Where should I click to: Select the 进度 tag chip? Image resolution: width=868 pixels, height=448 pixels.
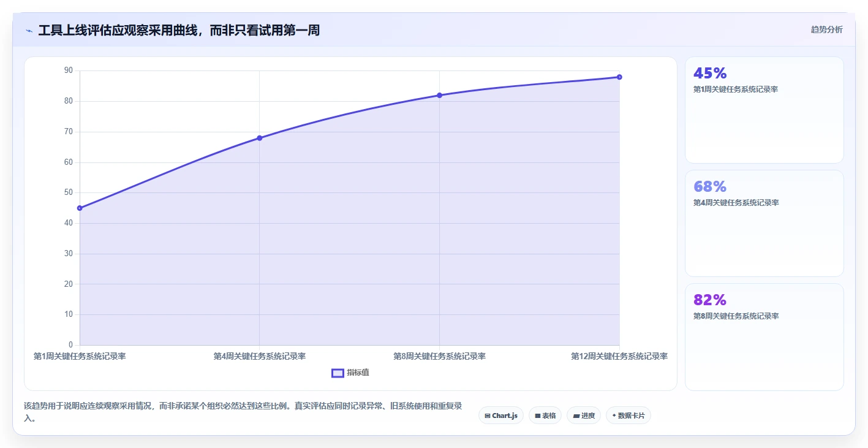[x=584, y=416]
